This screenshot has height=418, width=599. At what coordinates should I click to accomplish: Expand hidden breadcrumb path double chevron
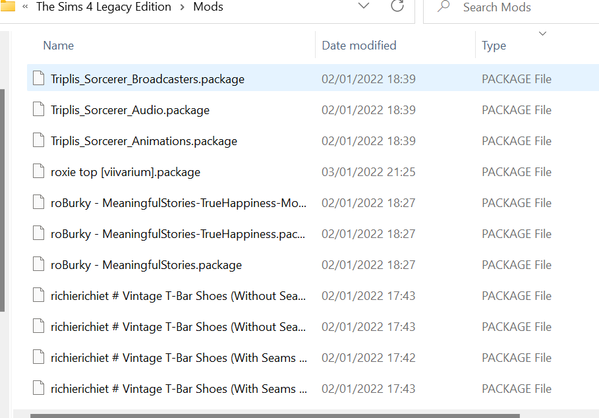25,7
